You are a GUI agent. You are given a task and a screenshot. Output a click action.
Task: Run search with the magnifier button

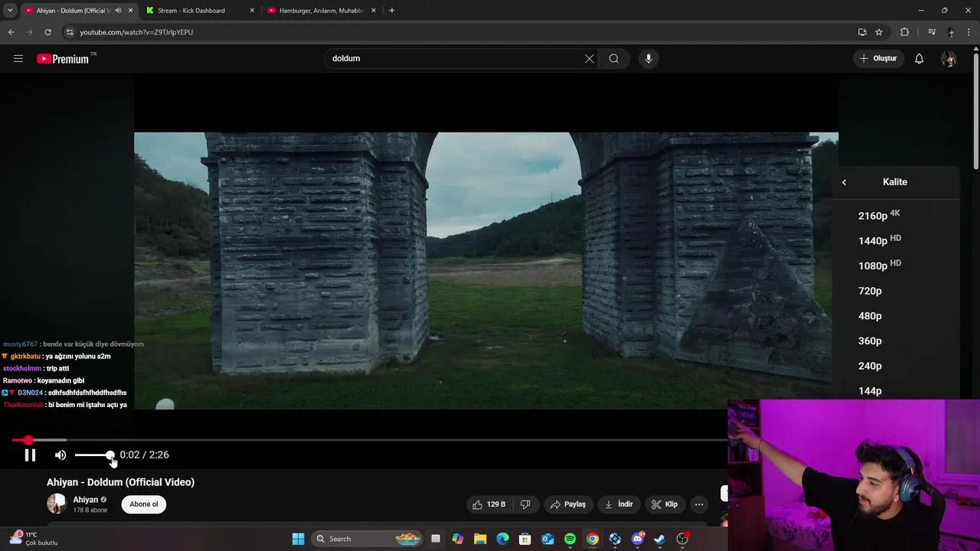tap(614, 58)
